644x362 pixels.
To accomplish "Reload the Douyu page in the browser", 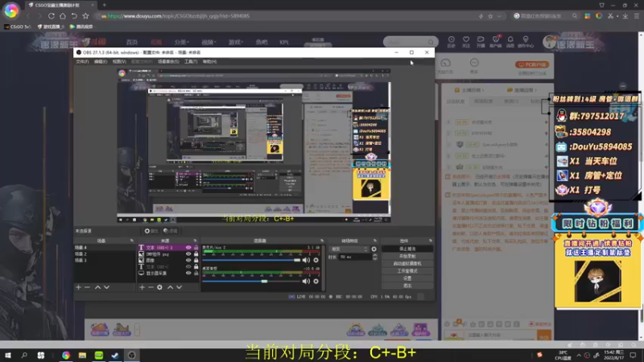I will coord(52,16).
